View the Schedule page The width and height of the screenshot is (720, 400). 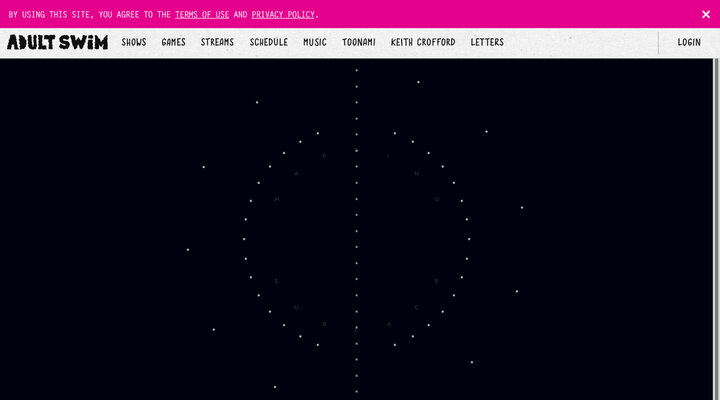[x=269, y=42]
